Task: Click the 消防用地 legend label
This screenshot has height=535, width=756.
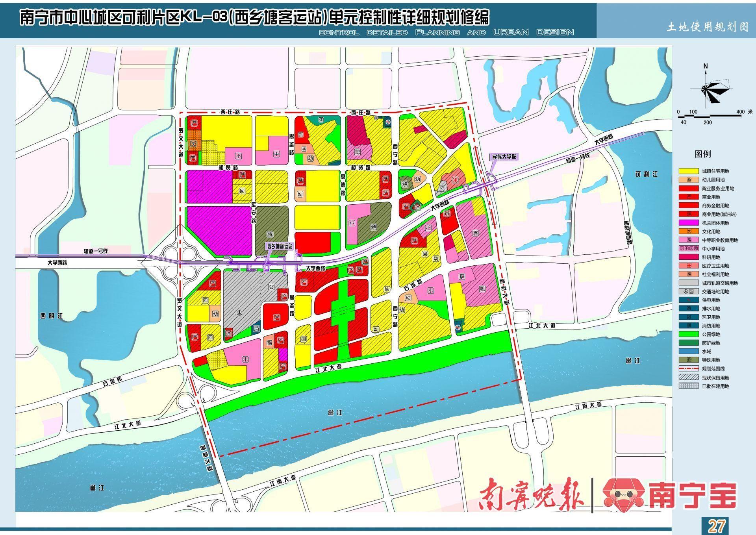Action: point(711,326)
